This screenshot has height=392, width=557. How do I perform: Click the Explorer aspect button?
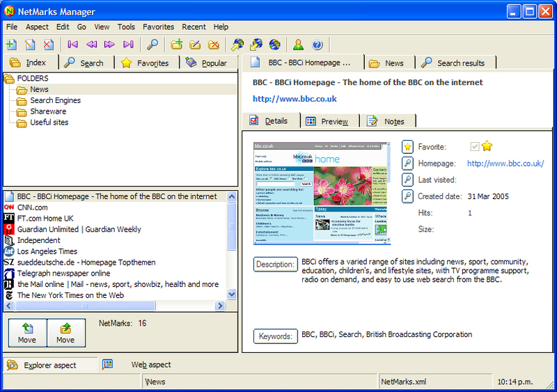(49, 365)
